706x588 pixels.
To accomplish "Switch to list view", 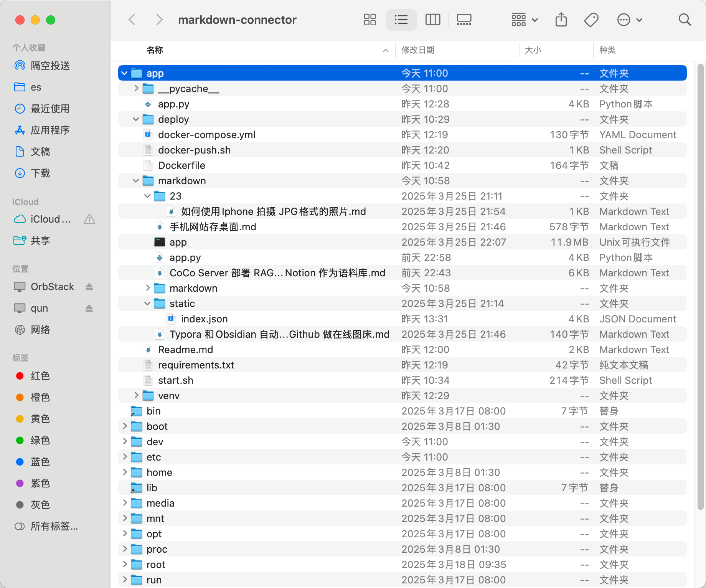I will [x=401, y=20].
